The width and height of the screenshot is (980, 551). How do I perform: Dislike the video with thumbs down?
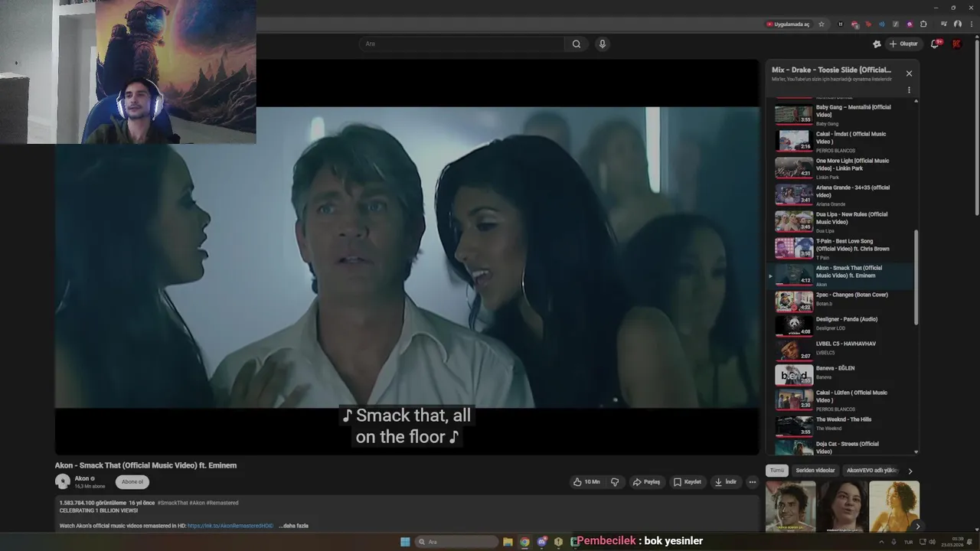pos(614,482)
